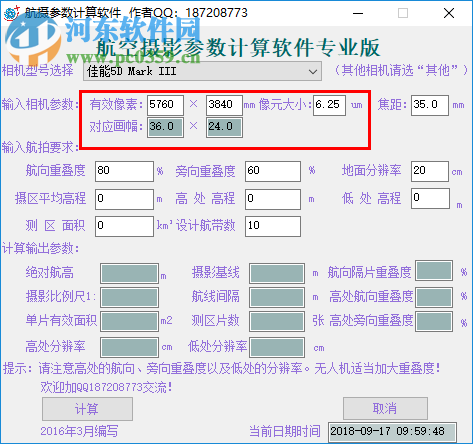The width and height of the screenshot is (473, 444).
Task: Click the 单片有效面积 output box
Action: coord(129,321)
